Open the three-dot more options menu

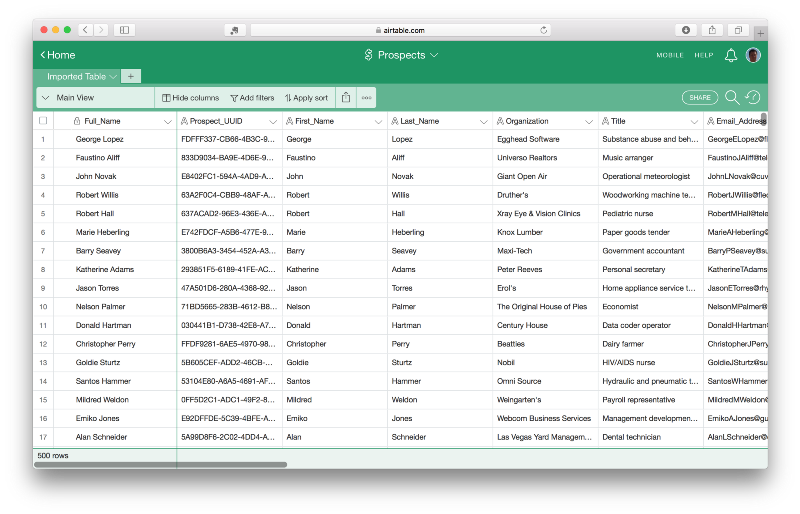tap(366, 97)
